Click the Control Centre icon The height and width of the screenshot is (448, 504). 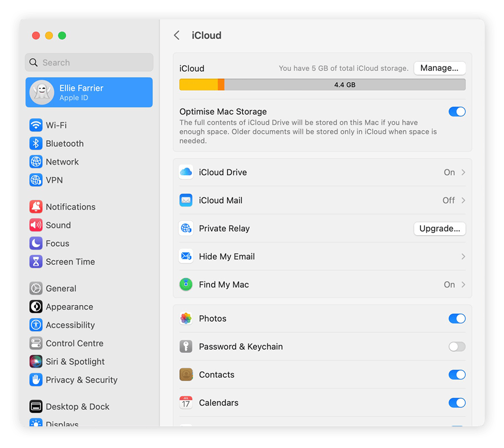[x=36, y=344]
